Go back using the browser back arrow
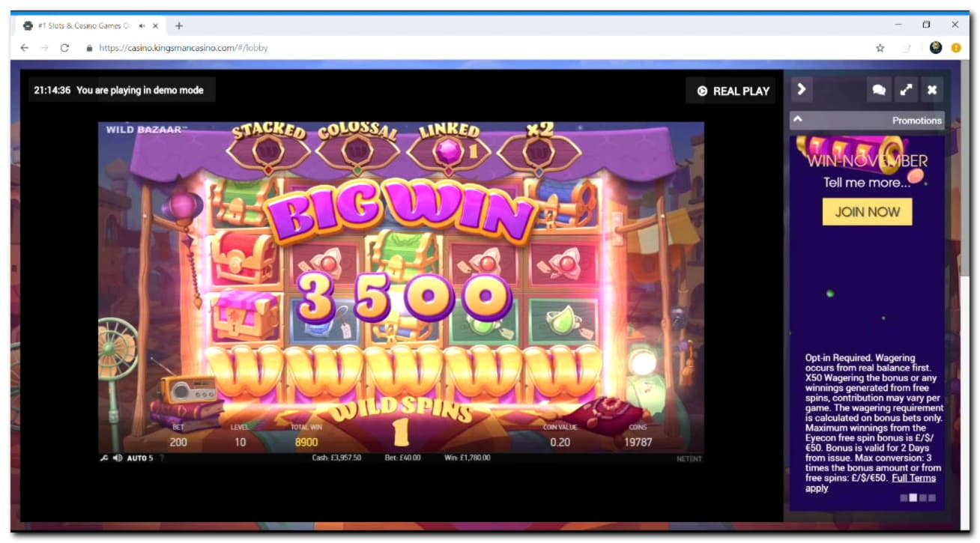Screen dimensions: 980x543 [24, 47]
